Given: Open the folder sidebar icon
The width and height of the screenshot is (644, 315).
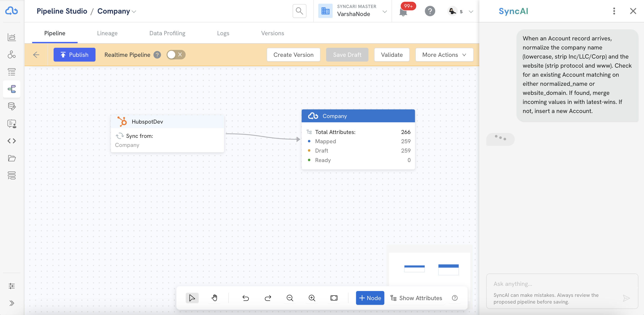Looking at the screenshot, I should 11,158.
